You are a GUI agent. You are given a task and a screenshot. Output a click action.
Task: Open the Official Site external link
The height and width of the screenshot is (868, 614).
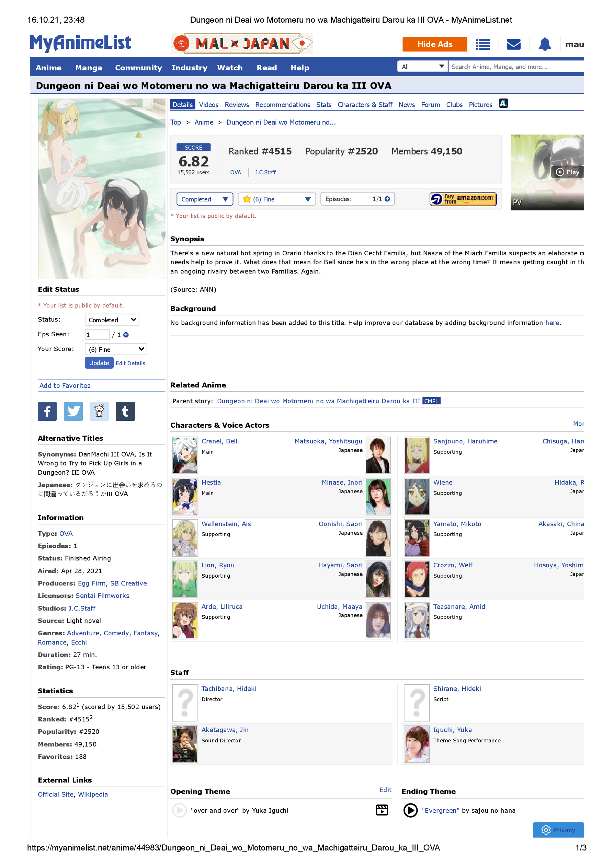(x=56, y=795)
